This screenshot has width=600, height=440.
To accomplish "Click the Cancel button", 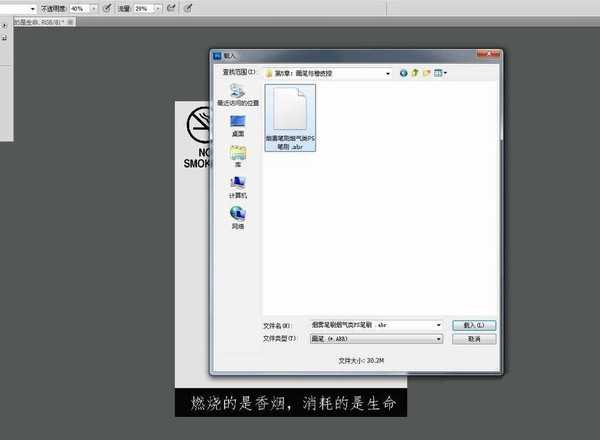I will [473, 339].
